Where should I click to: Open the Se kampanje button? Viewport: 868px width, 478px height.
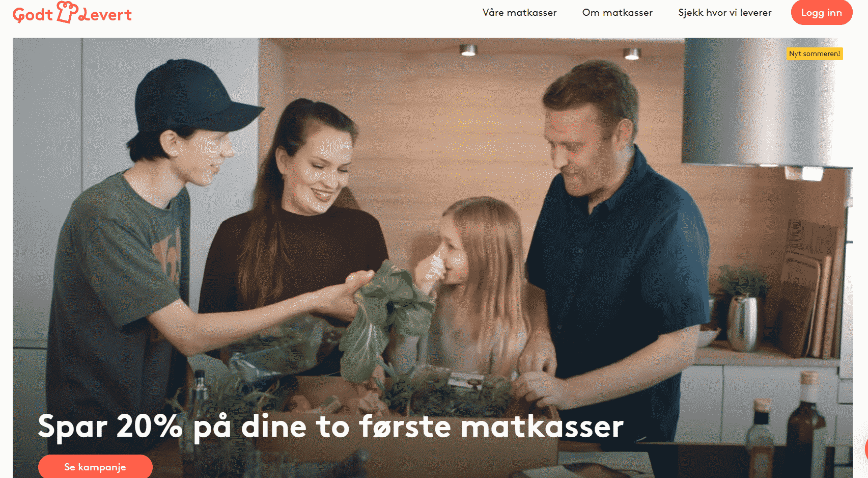pos(95,466)
